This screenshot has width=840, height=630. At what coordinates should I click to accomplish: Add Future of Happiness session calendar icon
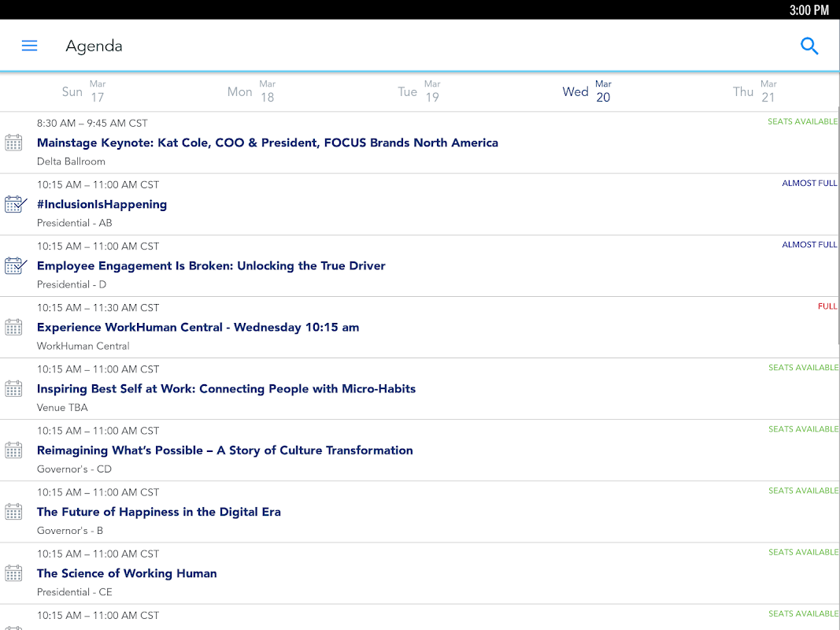point(13,512)
